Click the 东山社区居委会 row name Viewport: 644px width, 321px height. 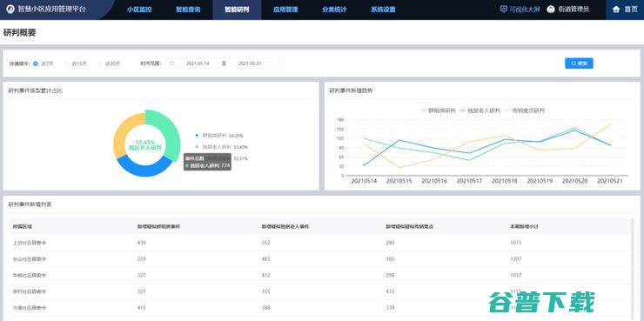[30, 259]
